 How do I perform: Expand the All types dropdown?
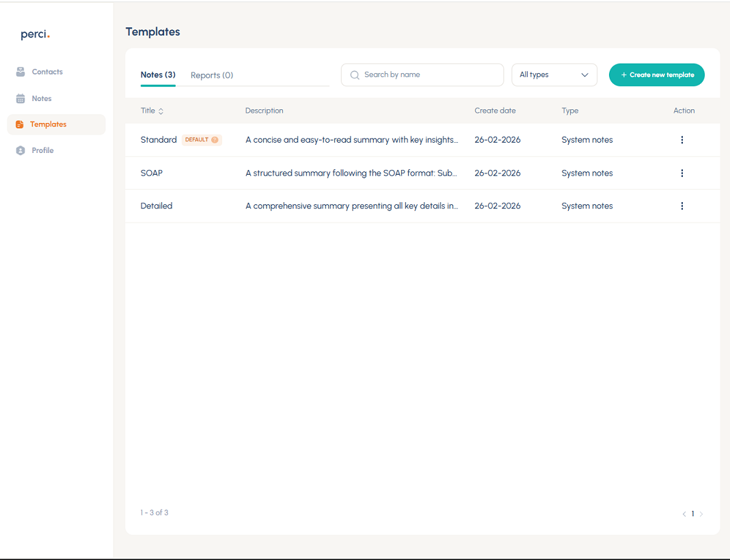point(554,75)
